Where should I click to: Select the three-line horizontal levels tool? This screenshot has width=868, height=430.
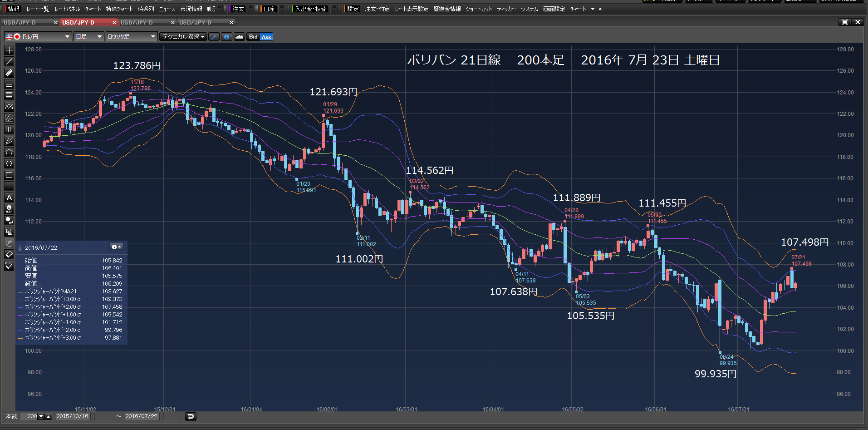(x=9, y=84)
